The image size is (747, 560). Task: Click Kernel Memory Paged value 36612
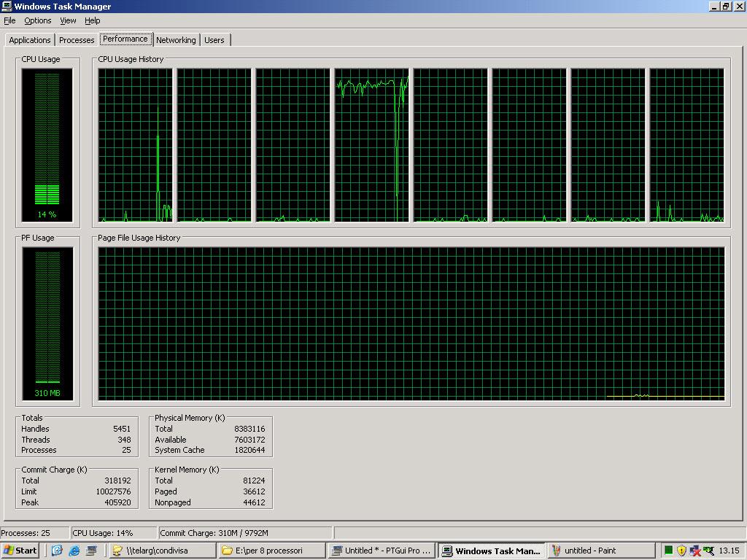pyautogui.click(x=254, y=491)
